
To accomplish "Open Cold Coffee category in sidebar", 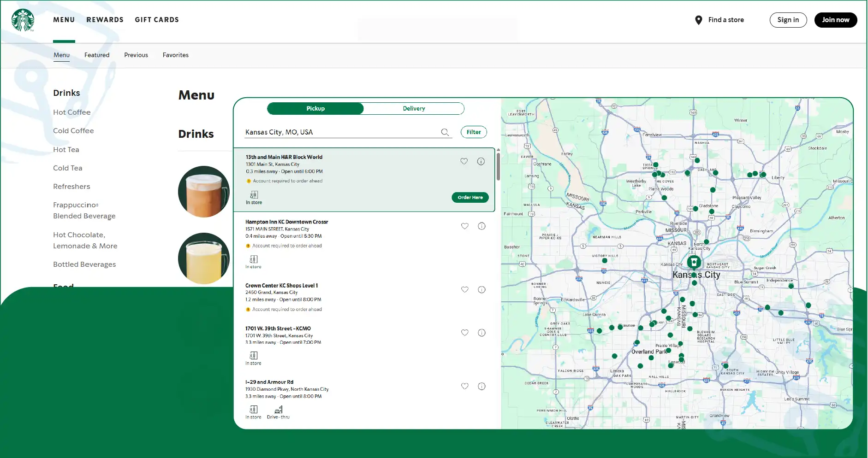I will click(73, 131).
